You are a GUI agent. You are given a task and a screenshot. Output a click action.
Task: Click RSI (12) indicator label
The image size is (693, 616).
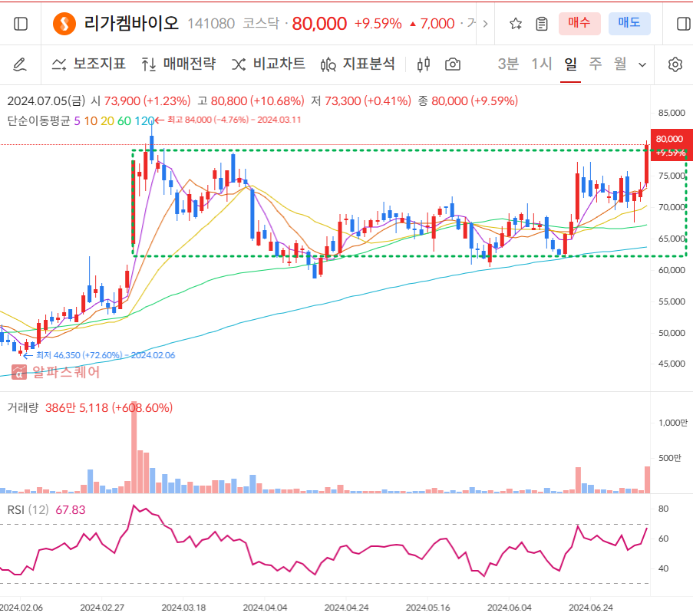28,510
